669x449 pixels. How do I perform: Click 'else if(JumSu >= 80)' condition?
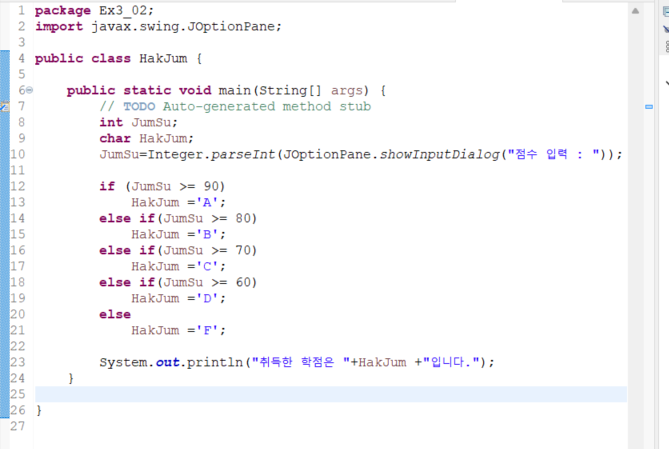point(178,219)
